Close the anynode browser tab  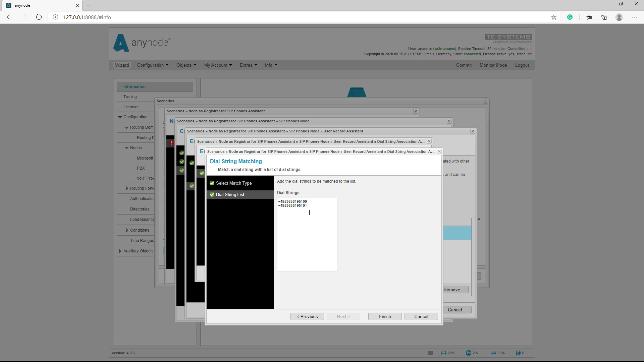pos(77,5)
